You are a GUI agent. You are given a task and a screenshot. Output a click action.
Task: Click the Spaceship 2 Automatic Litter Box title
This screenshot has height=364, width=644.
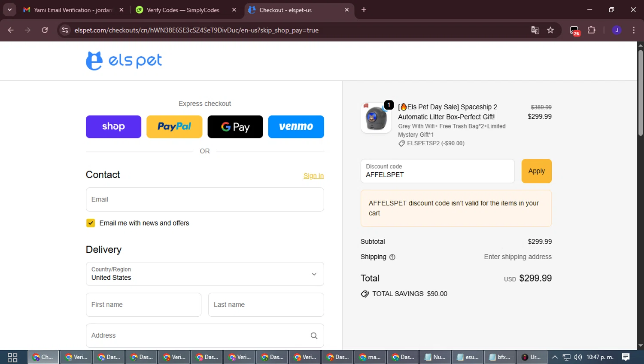tap(447, 112)
